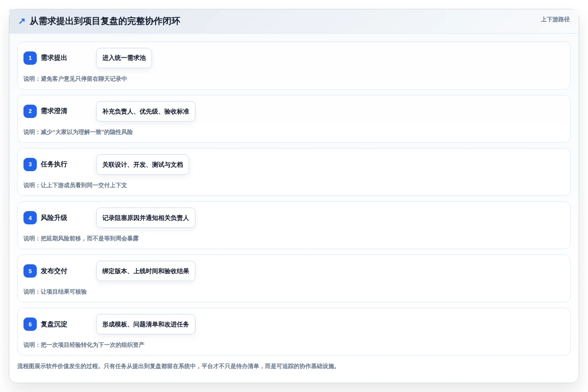Click the 风险升级 step title

(x=54, y=218)
